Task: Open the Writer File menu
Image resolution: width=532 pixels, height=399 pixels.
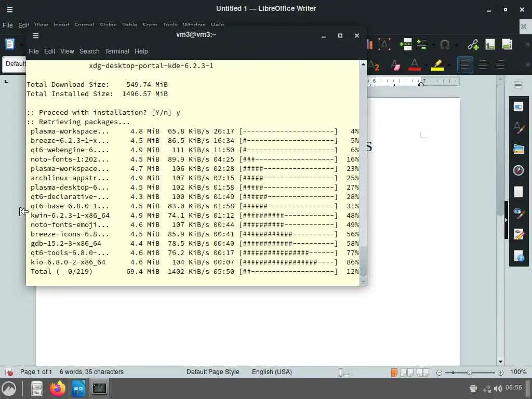Action: [7, 25]
